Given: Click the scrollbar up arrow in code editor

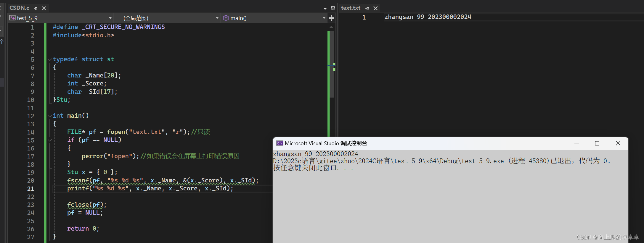Looking at the screenshot, I should 331,27.
